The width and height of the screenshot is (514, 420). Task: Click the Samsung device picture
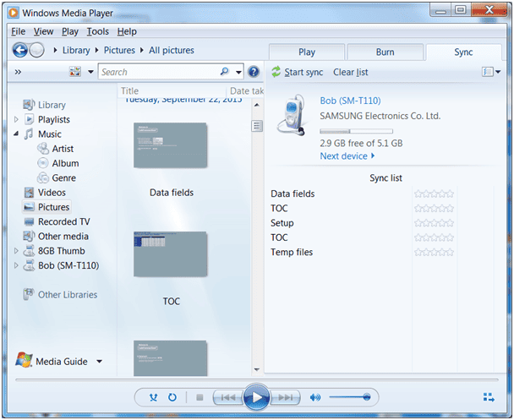291,115
